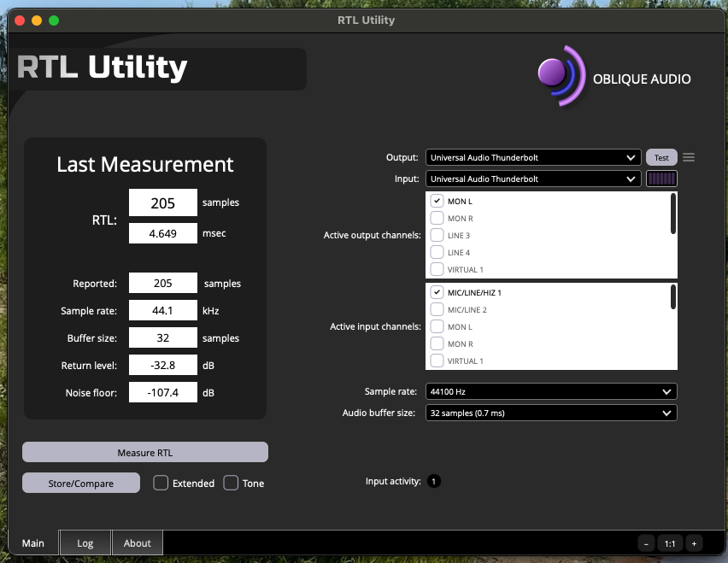Click the Reported samples value field
Viewport: 728px width, 563px height.
click(x=163, y=283)
